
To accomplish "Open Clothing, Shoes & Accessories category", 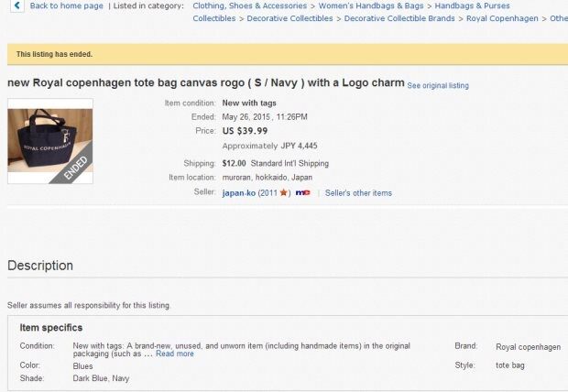I will click(x=250, y=5).
